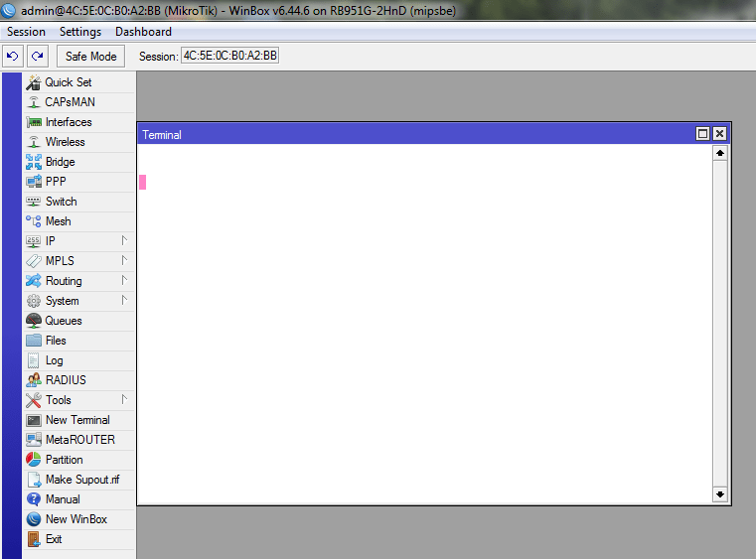The width and height of the screenshot is (756, 559).
Task: Open the Dashboard menu
Action: [x=143, y=32]
